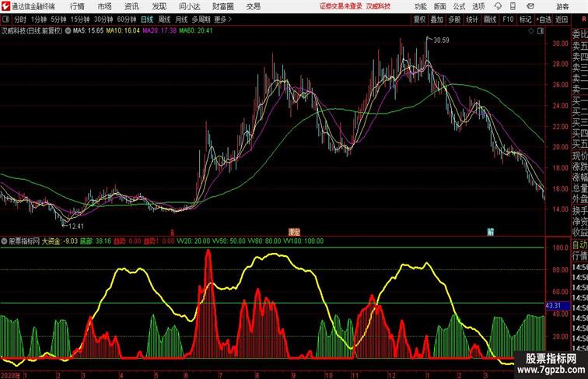Toggle the side panel icon above price axis

coord(541,31)
